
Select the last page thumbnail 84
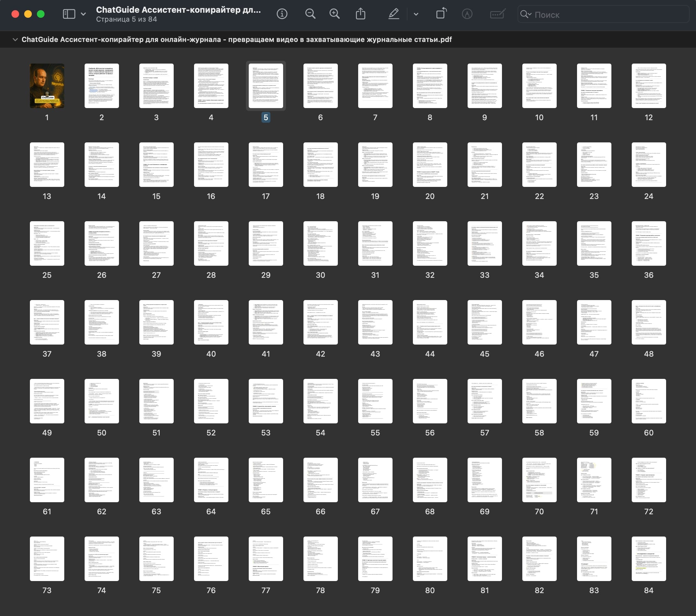coord(648,558)
